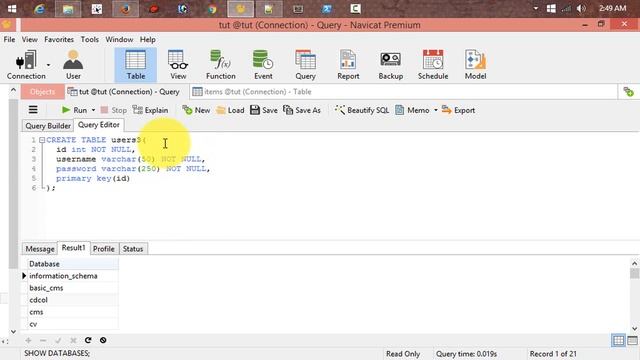The width and height of the screenshot is (640, 360).
Task: Select the basic_cms row
Action: 73,288
